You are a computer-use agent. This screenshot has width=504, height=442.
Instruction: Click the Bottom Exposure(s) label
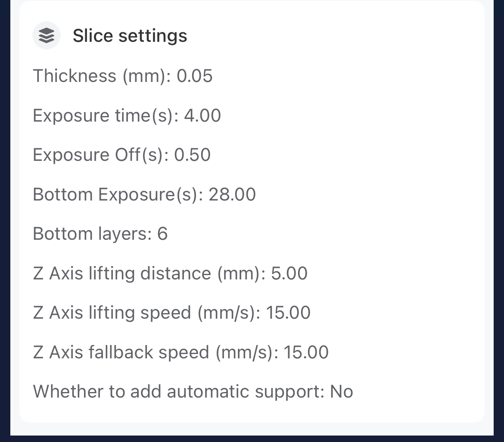(118, 194)
